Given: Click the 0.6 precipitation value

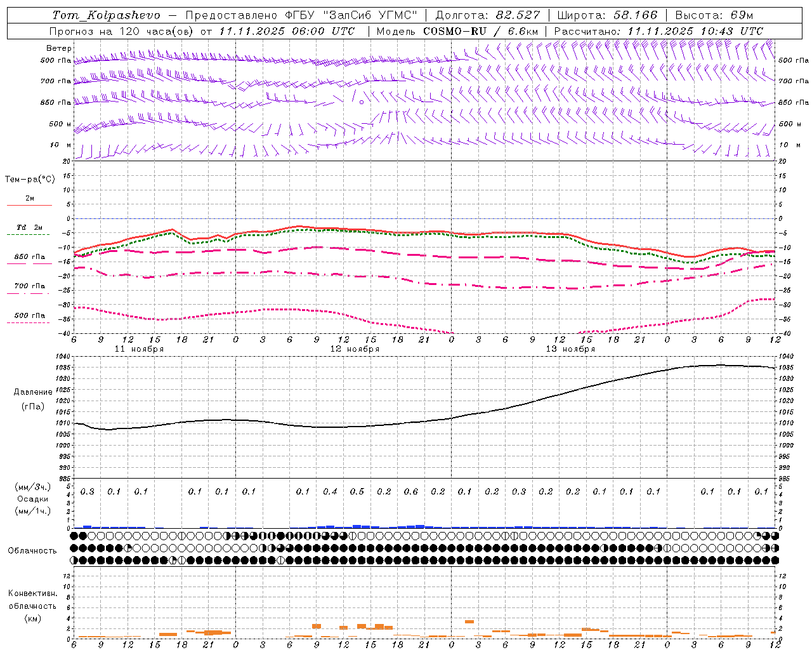Looking at the screenshot, I should coord(411,492).
